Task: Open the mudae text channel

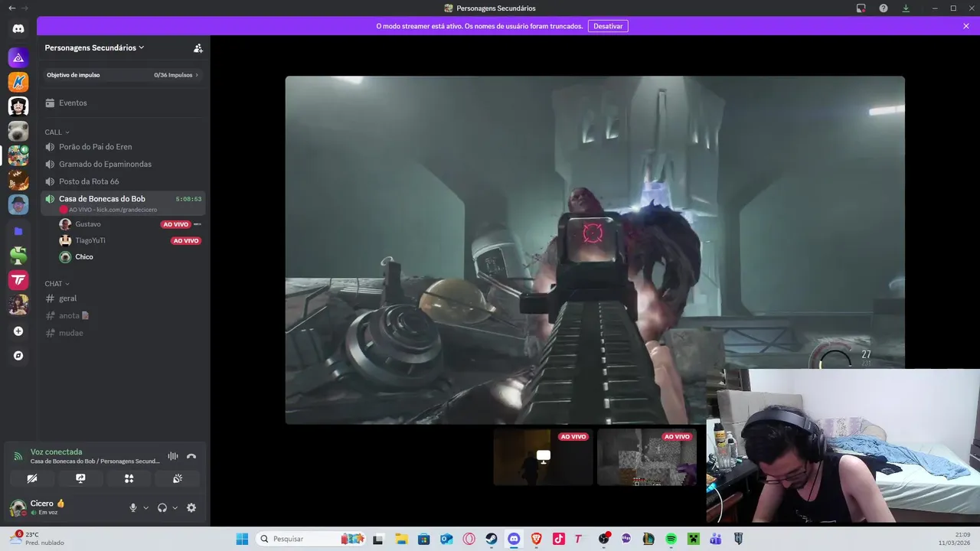Action: coord(122,333)
